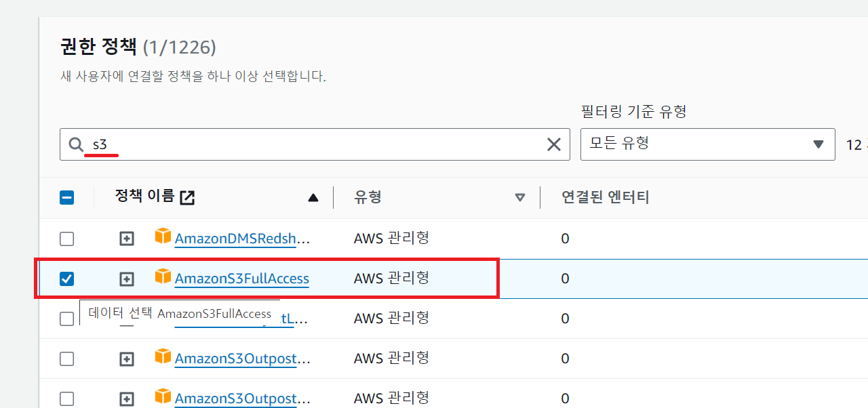This screenshot has width=868, height=408.
Task: Click the external link icon beside 정책 이름
Action: click(187, 198)
